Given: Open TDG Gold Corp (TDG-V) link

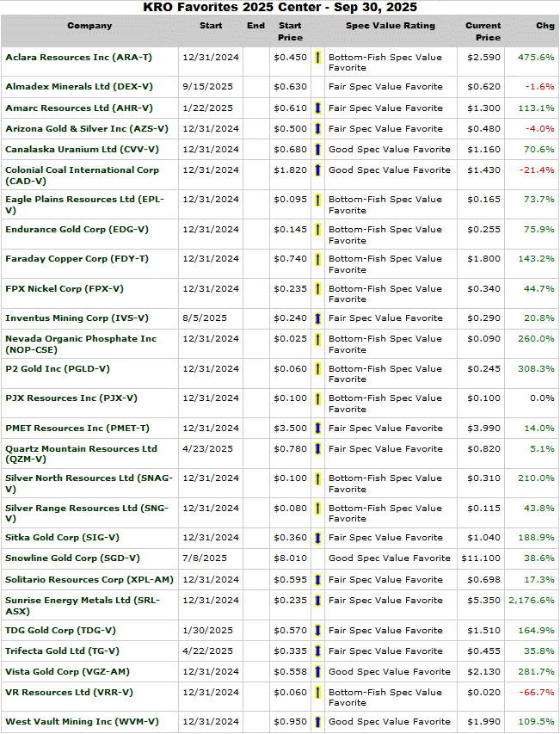Looking at the screenshot, I should (60, 631).
